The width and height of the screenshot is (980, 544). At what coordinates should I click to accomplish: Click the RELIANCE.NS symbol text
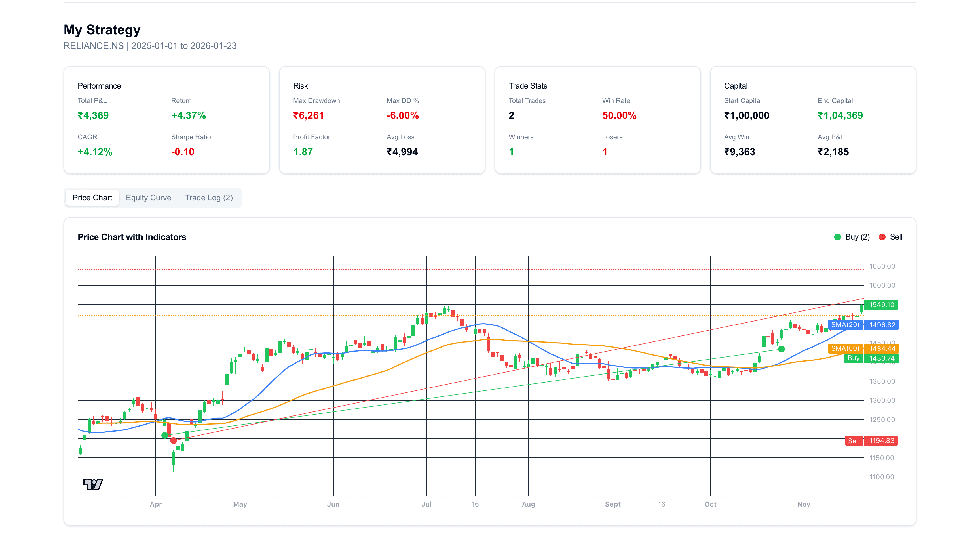click(93, 46)
